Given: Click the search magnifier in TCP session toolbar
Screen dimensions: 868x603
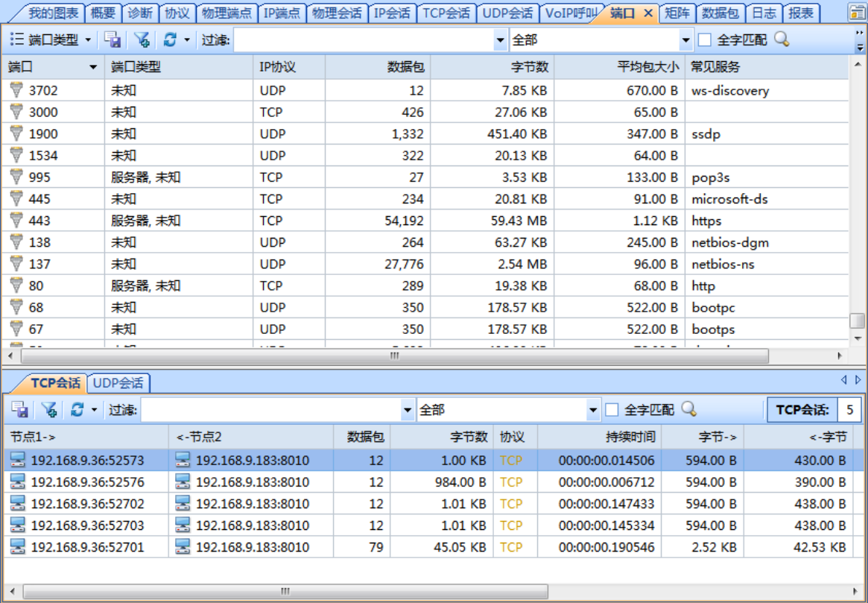Looking at the screenshot, I should [688, 410].
